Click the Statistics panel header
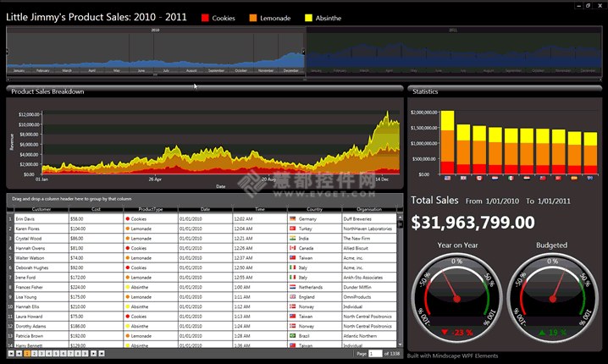Screen dimensions: 608x364 coord(505,91)
